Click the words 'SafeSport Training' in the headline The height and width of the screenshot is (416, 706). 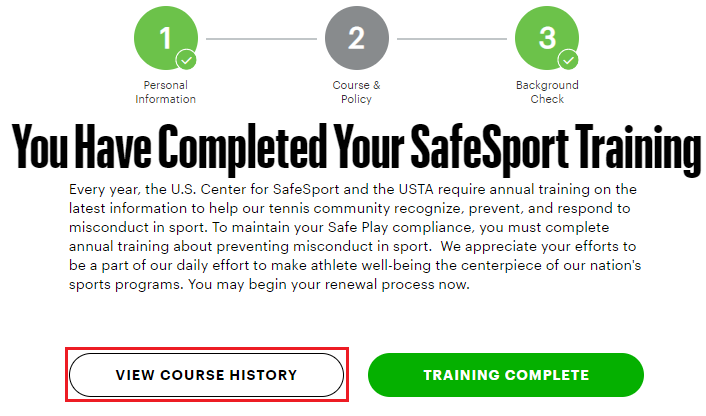click(557, 148)
